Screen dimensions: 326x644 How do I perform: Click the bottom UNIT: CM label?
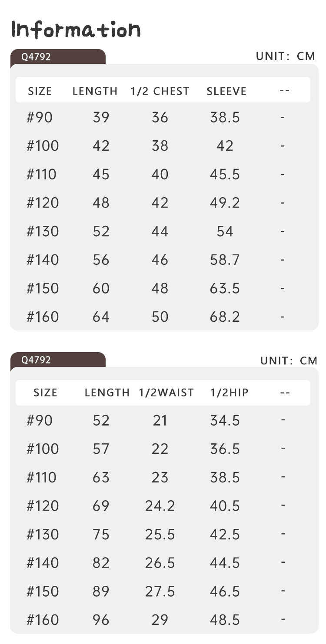point(289,360)
